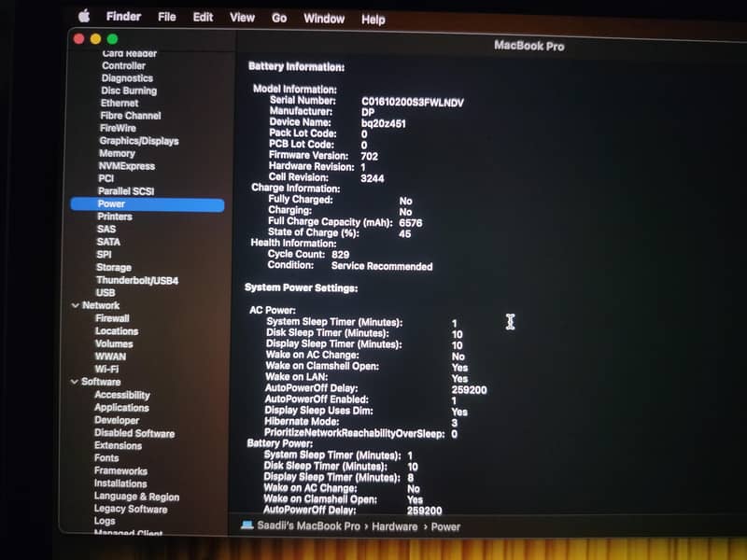Image resolution: width=747 pixels, height=560 pixels.
Task: Click the serial number C01810200S3FWLNDV
Action: tap(413, 103)
